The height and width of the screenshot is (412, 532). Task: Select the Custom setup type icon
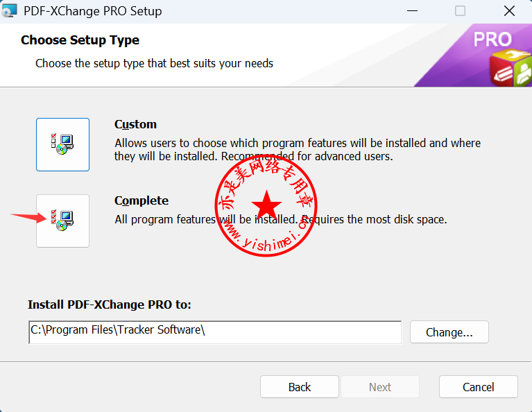(62, 144)
